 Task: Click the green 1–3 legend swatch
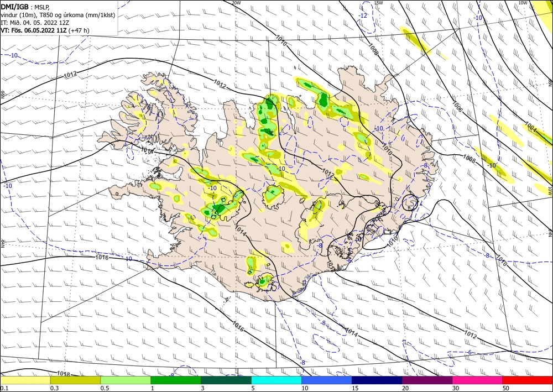pos(176,380)
